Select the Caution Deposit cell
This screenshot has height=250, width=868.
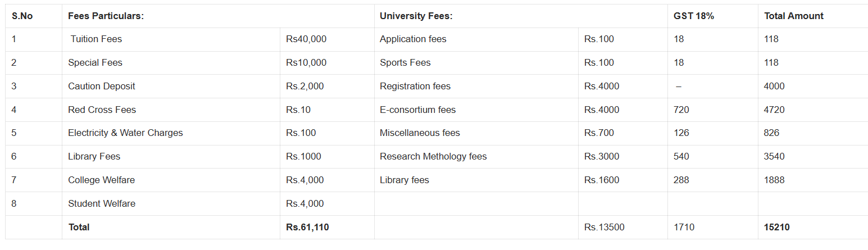coord(102,87)
